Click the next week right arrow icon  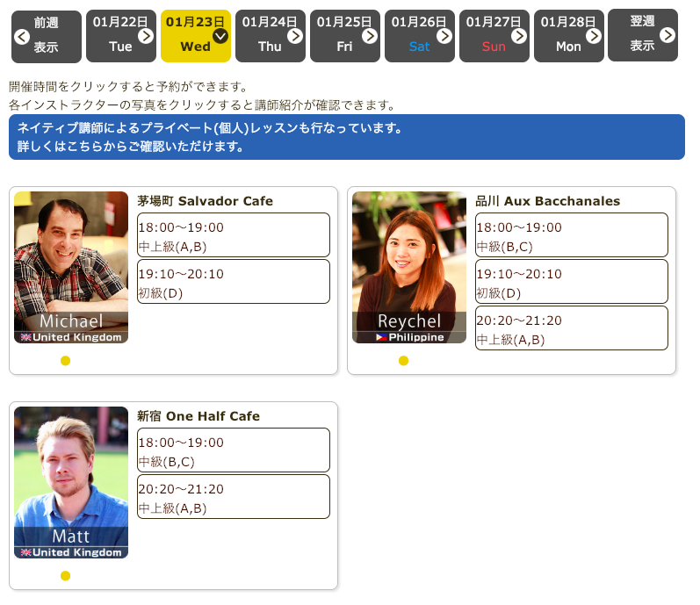(x=668, y=35)
